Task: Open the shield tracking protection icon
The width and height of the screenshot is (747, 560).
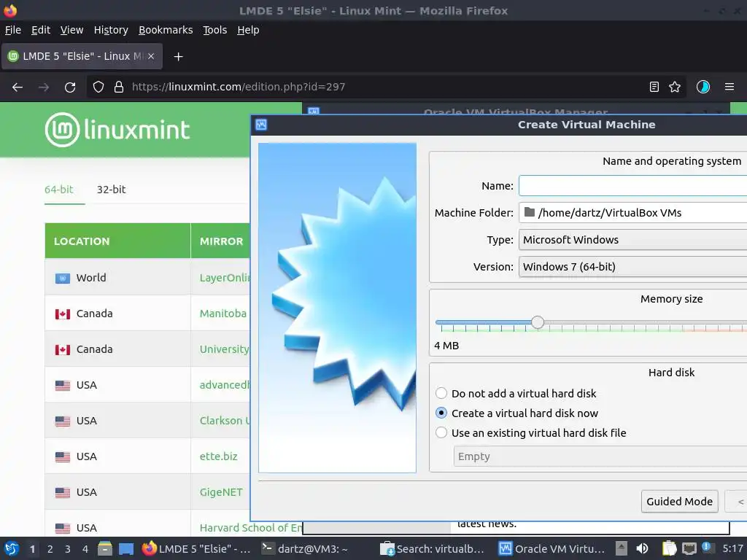Action: pyautogui.click(x=98, y=87)
